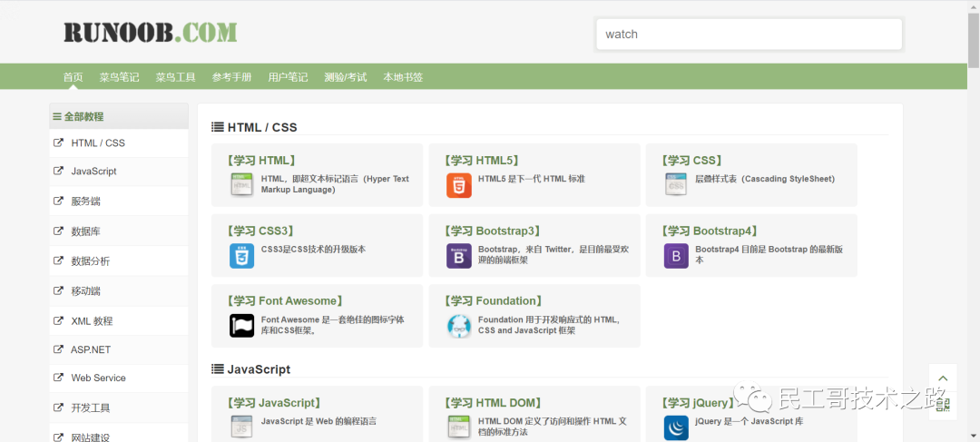This screenshot has height=442, width=980.
Task: Click the QR code icon at right edge
Action: [943, 405]
